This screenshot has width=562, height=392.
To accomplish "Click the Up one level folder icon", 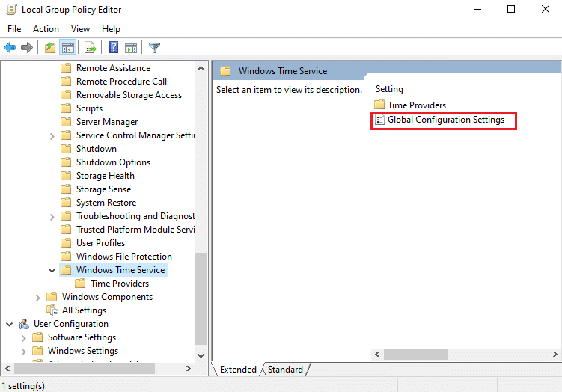I will coord(50,48).
